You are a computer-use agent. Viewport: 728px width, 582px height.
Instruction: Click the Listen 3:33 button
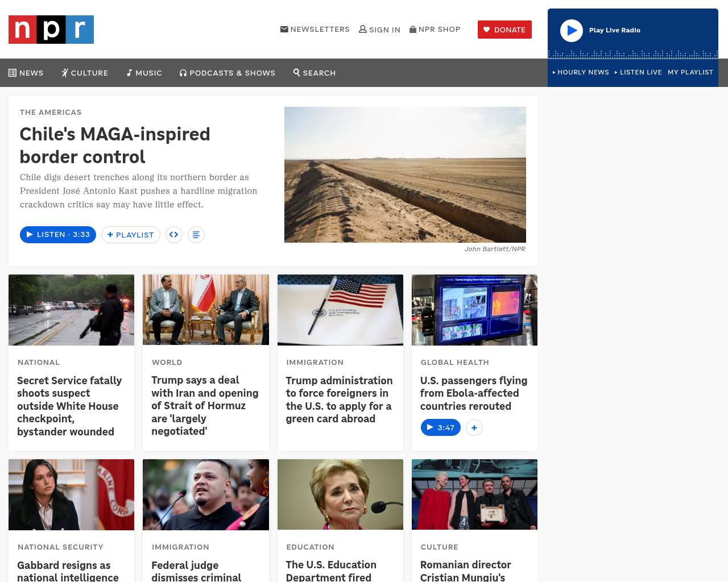pos(58,235)
